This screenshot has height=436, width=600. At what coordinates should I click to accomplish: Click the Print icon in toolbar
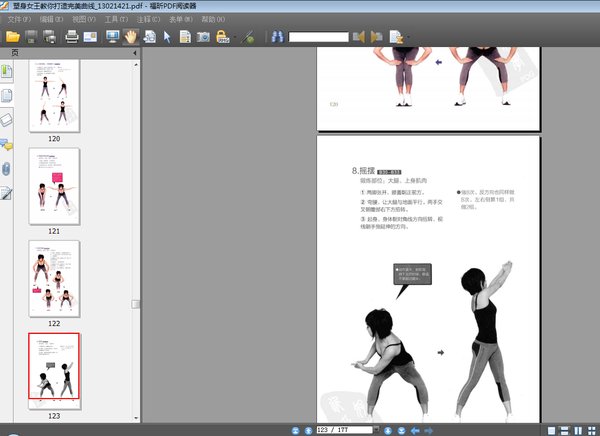[x=72, y=37]
